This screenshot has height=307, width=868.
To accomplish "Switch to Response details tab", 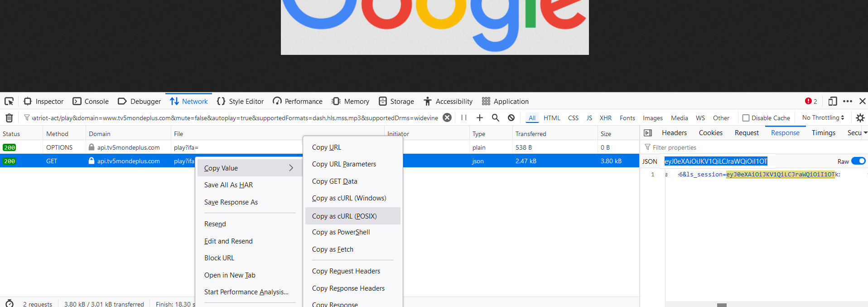I will pyautogui.click(x=785, y=133).
